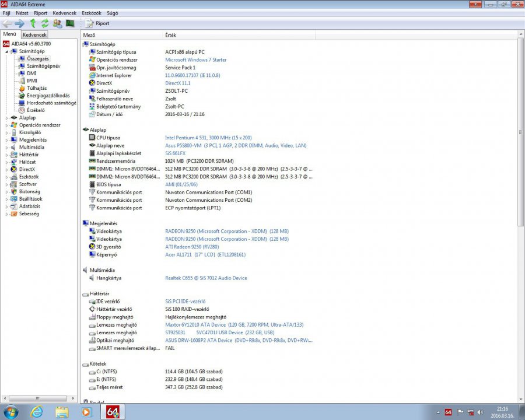Click the Hangkártya speaker icon
The width and height of the screenshot is (525, 420).
(x=92, y=278)
